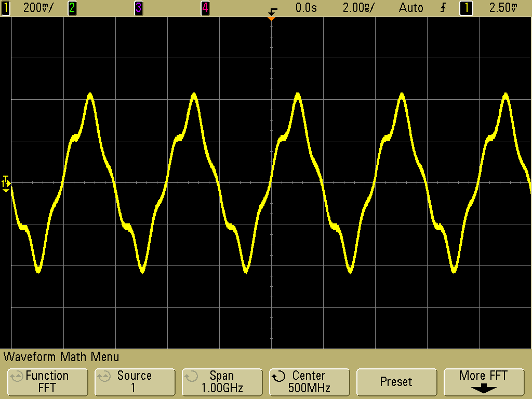Select the yellow channel 1 indicator
532x399 pixels.
(x=6, y=8)
